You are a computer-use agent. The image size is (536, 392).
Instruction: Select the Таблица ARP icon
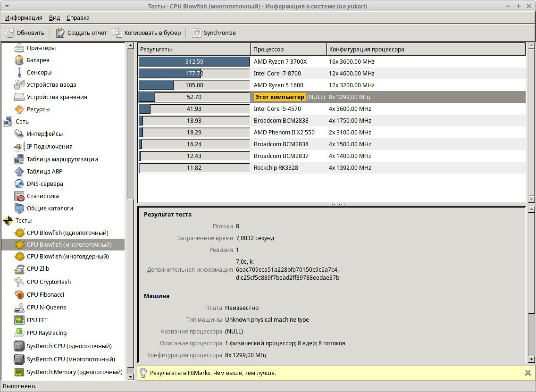pos(19,172)
